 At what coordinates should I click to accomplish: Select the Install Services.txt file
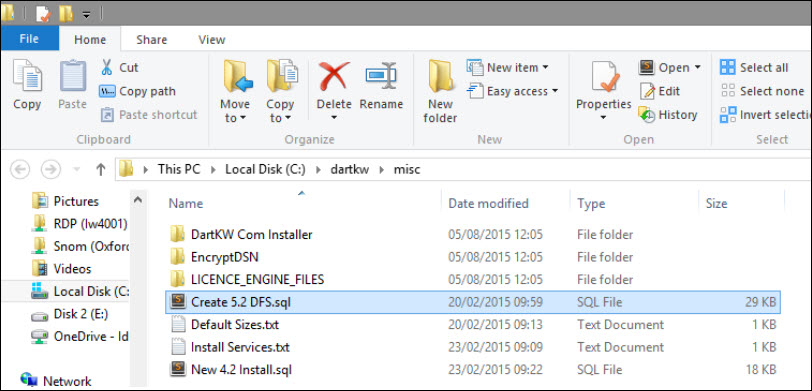(473, 347)
